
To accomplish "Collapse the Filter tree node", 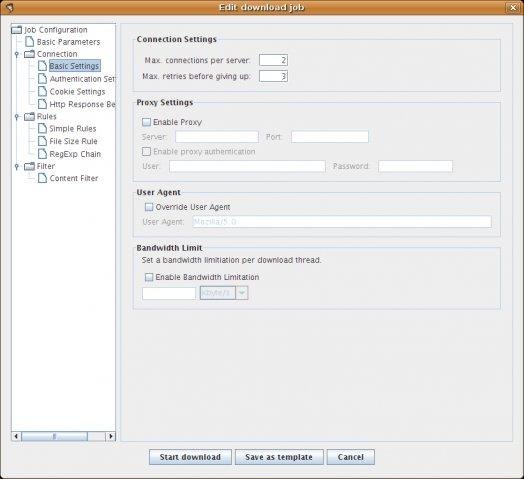I will click(17, 166).
